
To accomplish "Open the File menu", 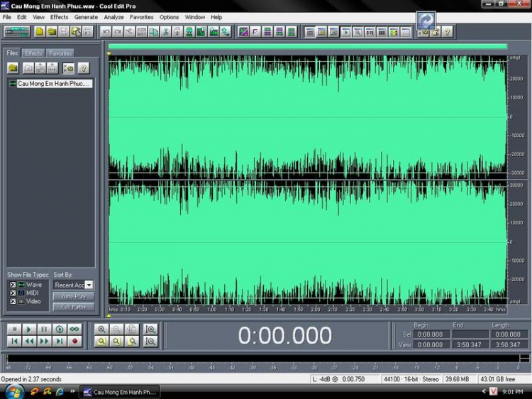I will click(7, 17).
